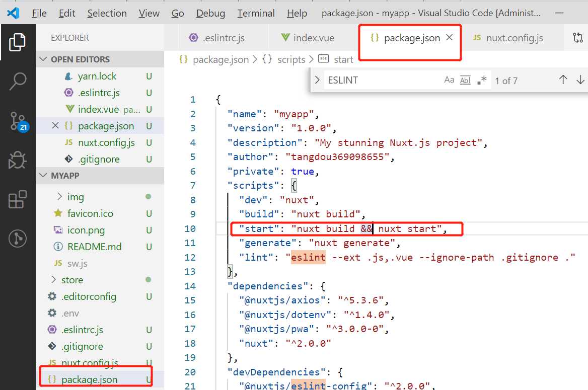Open the Extensions view in activity bar
This screenshot has height=390, width=588.
coord(17,199)
